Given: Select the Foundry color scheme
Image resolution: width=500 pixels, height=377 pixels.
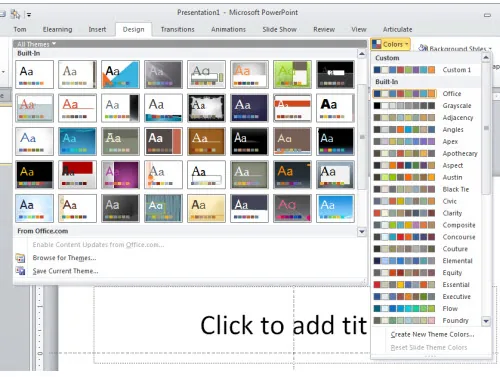Looking at the screenshot, I should pyautogui.click(x=427, y=321).
